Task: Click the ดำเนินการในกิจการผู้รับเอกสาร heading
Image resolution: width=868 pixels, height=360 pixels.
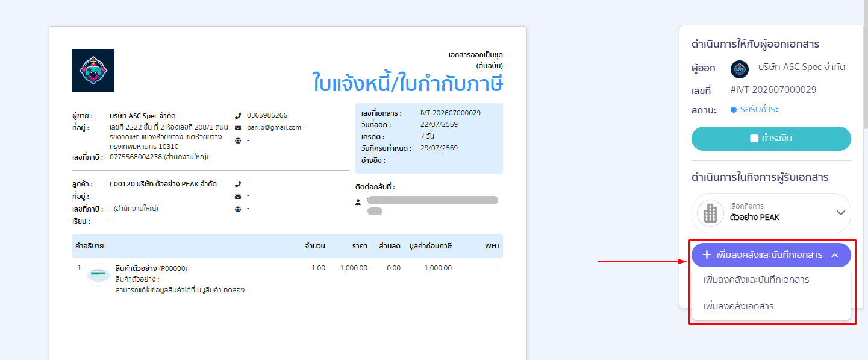Action: (760, 177)
